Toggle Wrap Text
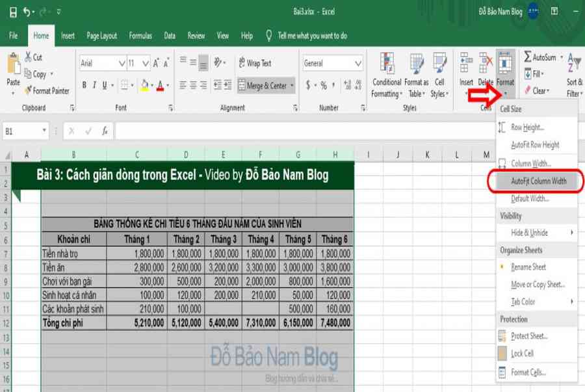Screen dimensions: 585x392 [255, 63]
